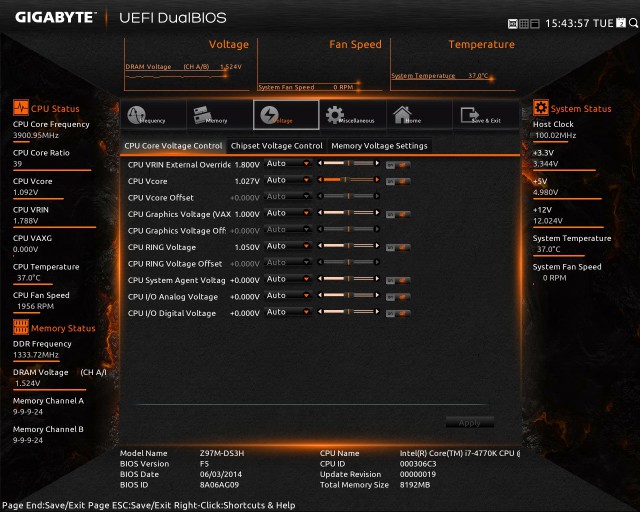The image size is (640, 512).
Task: Adjust the CPU VRIN External Override slider
Action: (x=349, y=163)
